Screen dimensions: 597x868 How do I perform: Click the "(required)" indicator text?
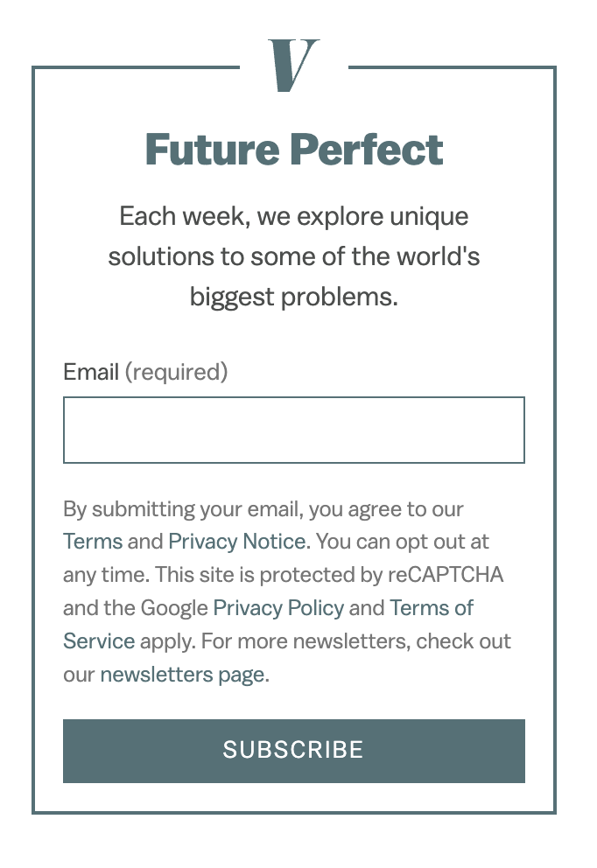pyautogui.click(x=176, y=372)
